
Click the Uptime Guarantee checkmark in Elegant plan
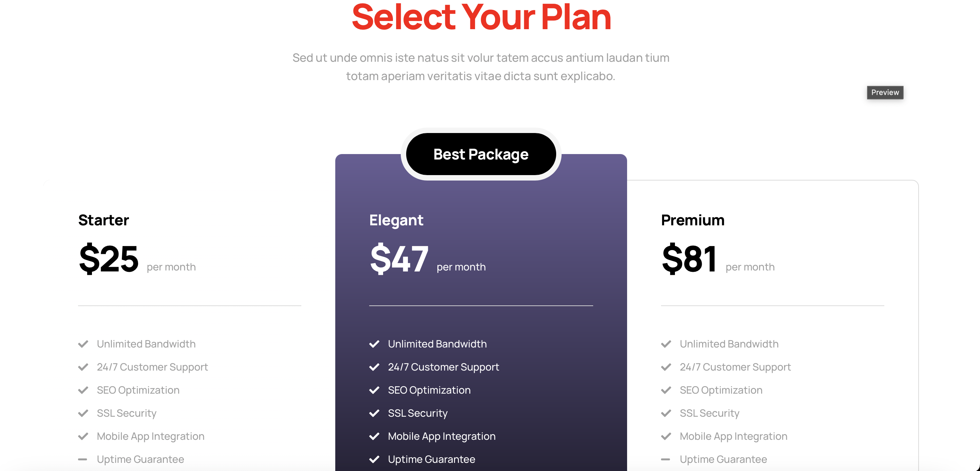374,459
